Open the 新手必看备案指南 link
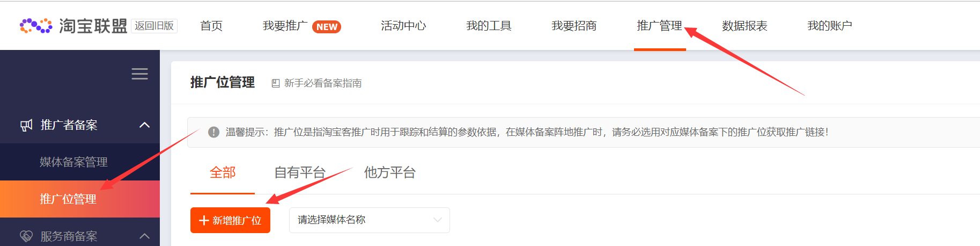Viewport: 980px width, 246px height. pyautogui.click(x=323, y=83)
